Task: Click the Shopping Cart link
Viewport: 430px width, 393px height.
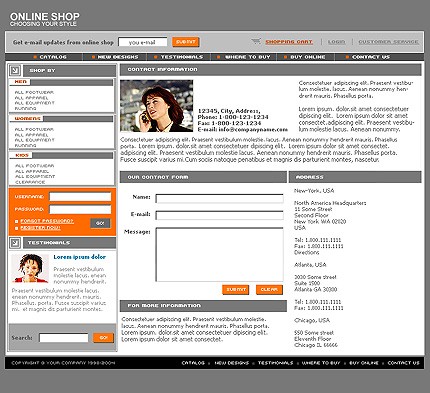Action: coord(289,42)
